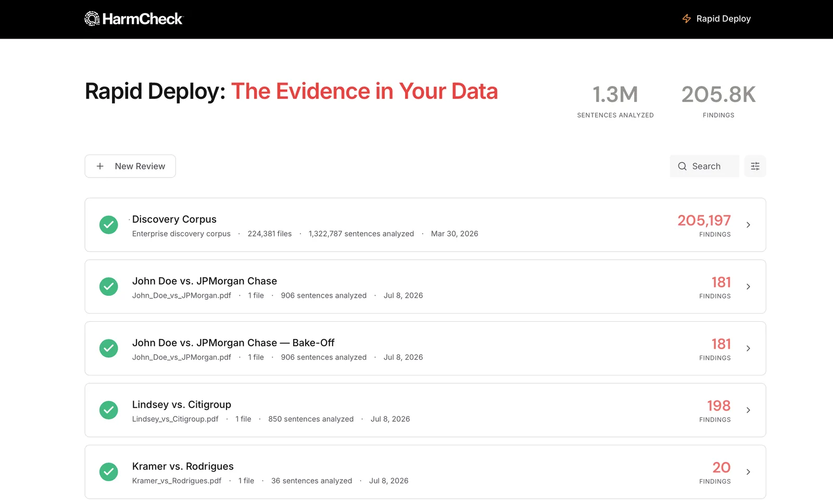Open the filter sliders icon button
833x504 pixels.
[755, 166]
